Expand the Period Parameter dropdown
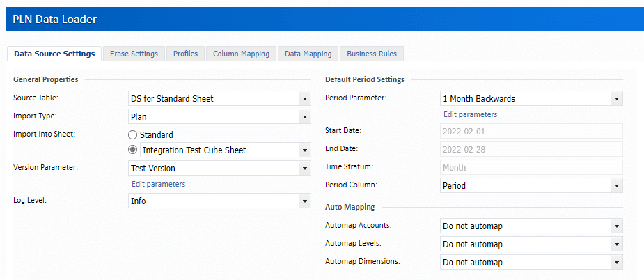Viewport: 644px width, 280px height. [616, 99]
